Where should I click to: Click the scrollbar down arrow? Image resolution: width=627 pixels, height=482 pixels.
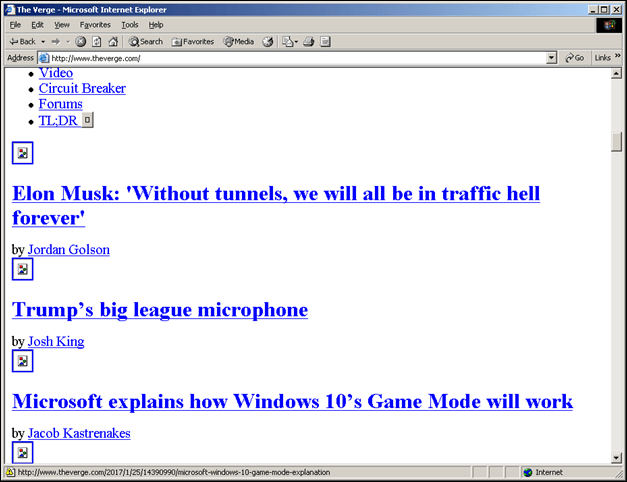(616, 458)
